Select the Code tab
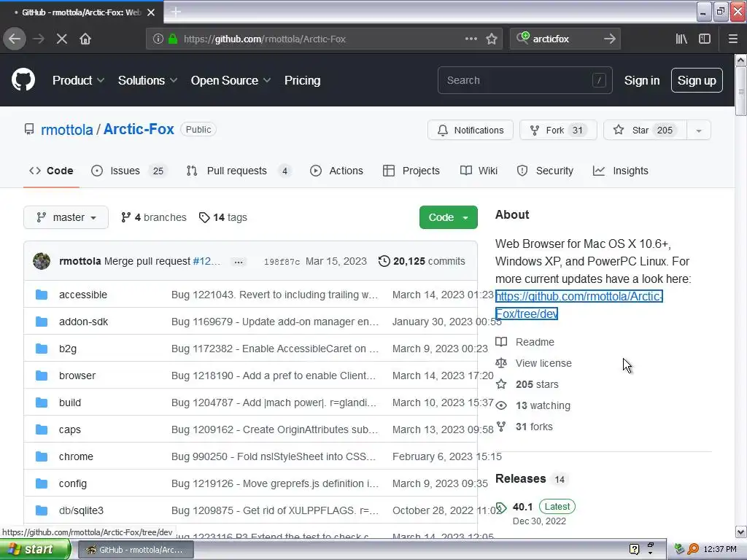This screenshot has width=747, height=560. (51, 171)
